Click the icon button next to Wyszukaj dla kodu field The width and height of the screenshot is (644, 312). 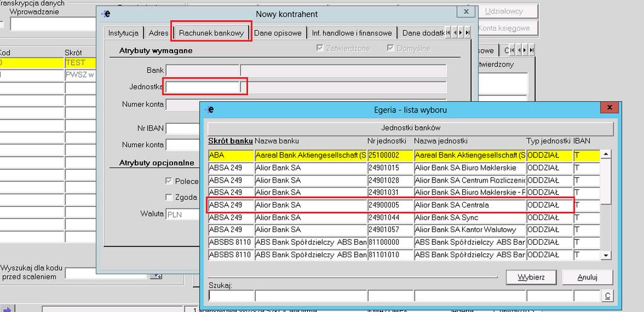click(156, 276)
